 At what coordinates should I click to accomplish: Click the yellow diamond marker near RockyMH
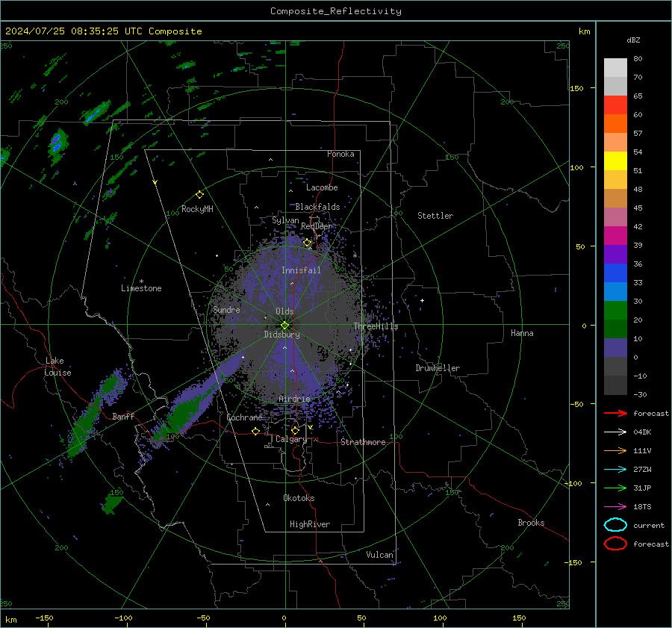(x=199, y=195)
